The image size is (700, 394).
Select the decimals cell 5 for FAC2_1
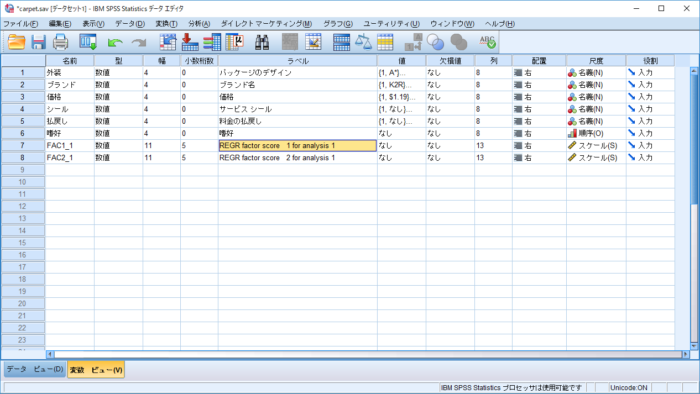tap(199, 158)
